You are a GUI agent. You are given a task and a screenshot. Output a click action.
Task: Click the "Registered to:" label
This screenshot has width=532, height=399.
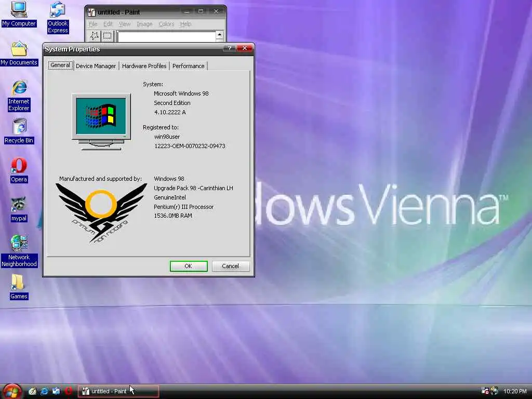[161, 128]
